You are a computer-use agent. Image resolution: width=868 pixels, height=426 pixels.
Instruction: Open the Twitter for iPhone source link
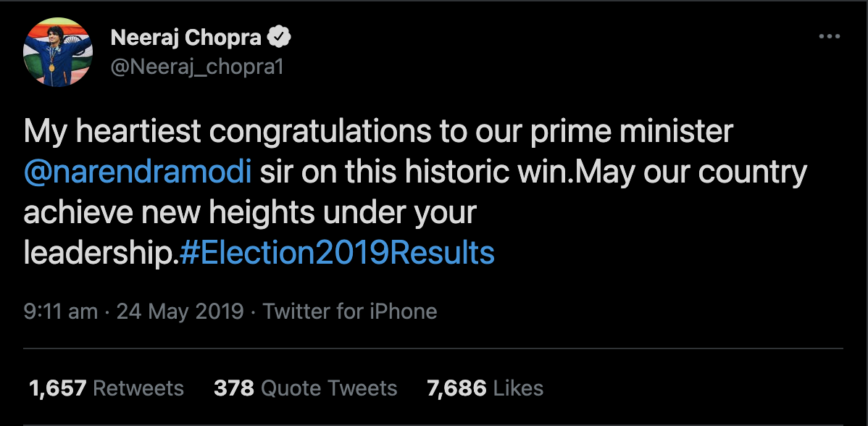350,312
